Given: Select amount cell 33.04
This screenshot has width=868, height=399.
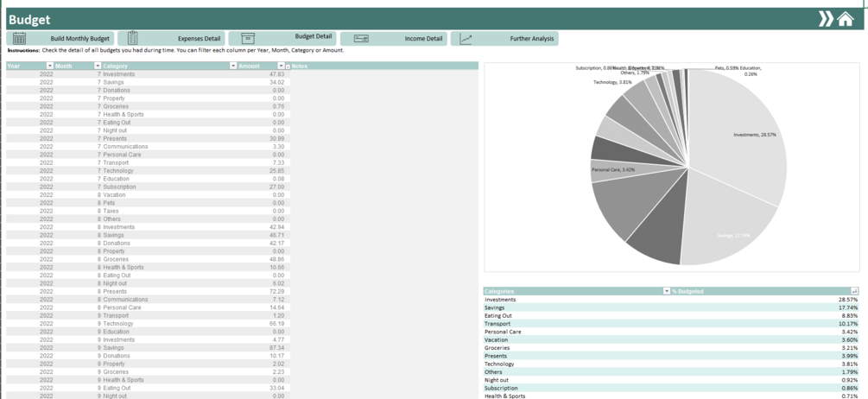Looking at the screenshot, I should coord(263,388).
